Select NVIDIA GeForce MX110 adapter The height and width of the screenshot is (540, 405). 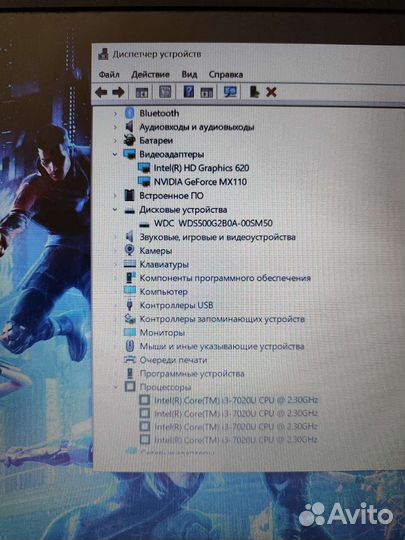(x=200, y=182)
